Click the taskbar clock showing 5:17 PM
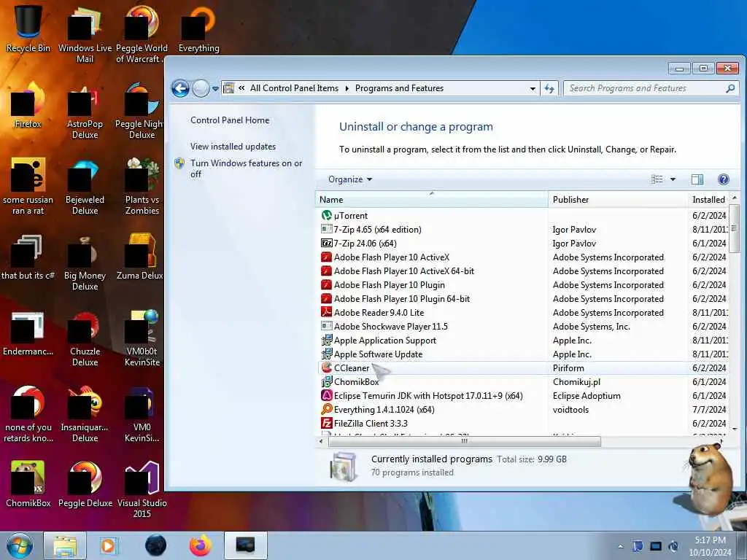The height and width of the screenshot is (560, 747). pos(710,546)
